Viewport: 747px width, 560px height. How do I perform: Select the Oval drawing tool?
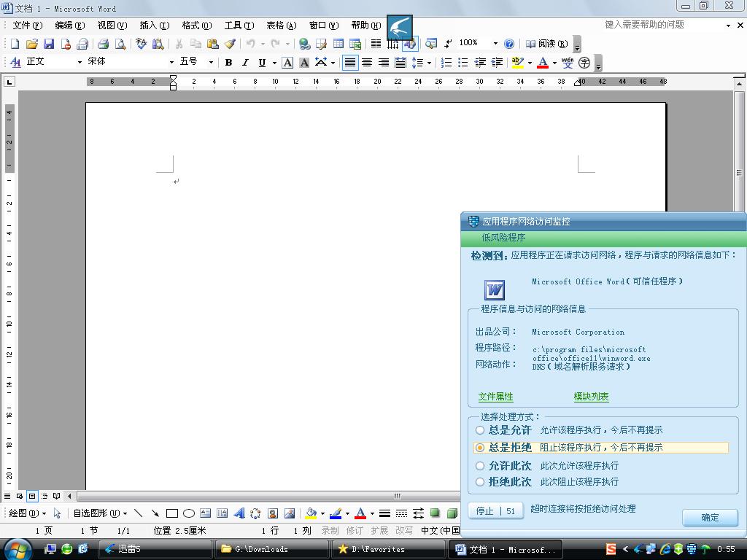click(189, 513)
